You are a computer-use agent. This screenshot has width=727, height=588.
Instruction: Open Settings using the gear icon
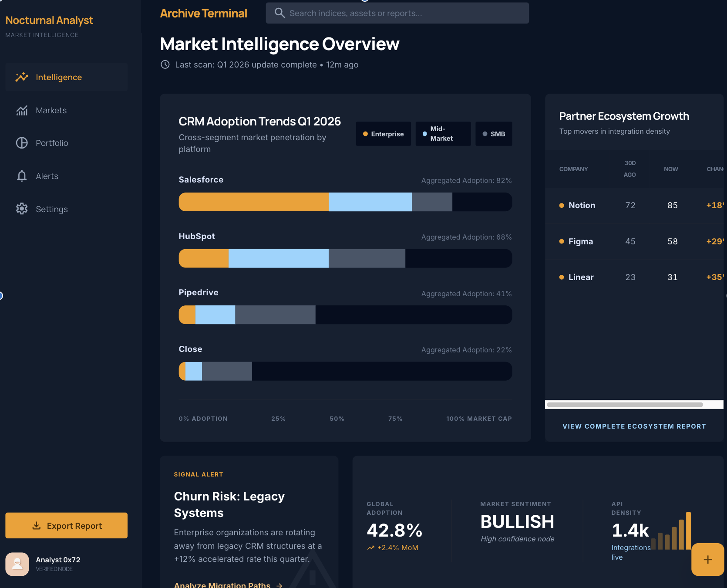22,209
